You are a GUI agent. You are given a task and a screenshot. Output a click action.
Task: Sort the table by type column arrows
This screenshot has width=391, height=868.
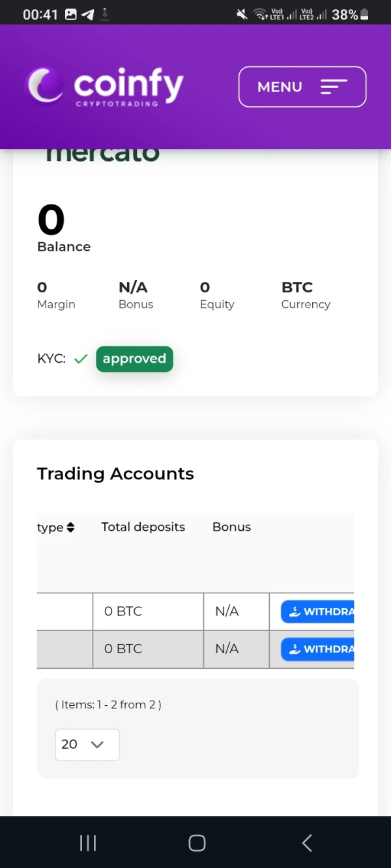(70, 527)
